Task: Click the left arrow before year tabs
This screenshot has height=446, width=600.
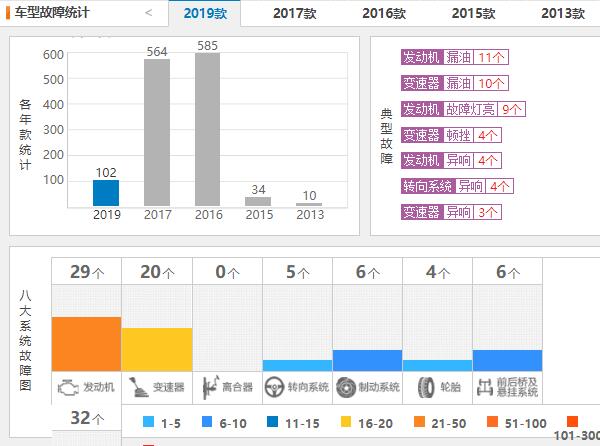Action: [x=149, y=13]
